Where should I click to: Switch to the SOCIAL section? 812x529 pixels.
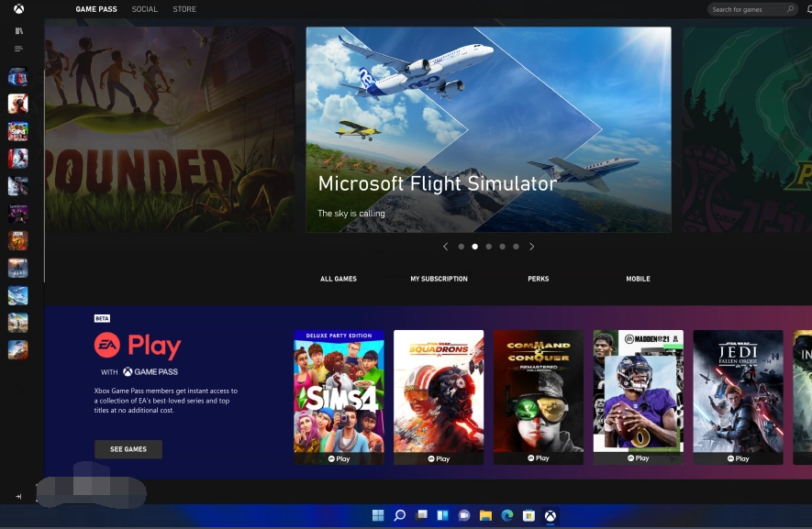[144, 8]
